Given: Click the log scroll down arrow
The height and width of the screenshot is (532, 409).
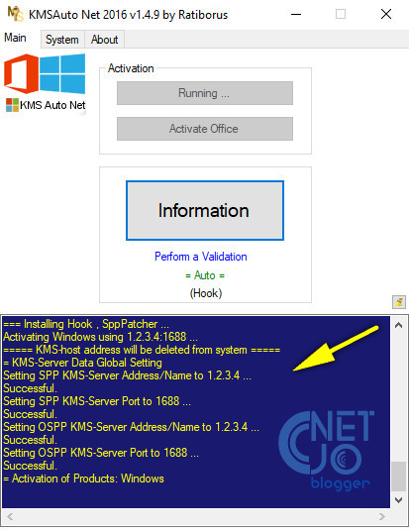Looking at the screenshot, I should [399, 499].
